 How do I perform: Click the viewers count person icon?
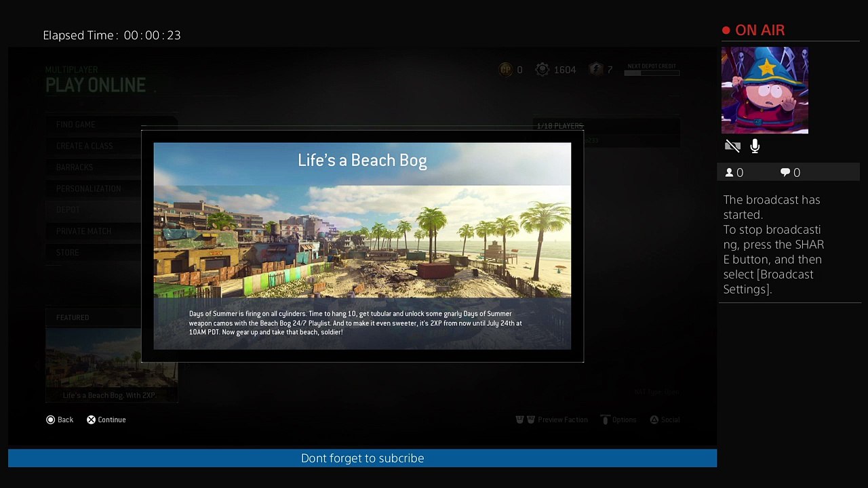pyautogui.click(x=730, y=173)
